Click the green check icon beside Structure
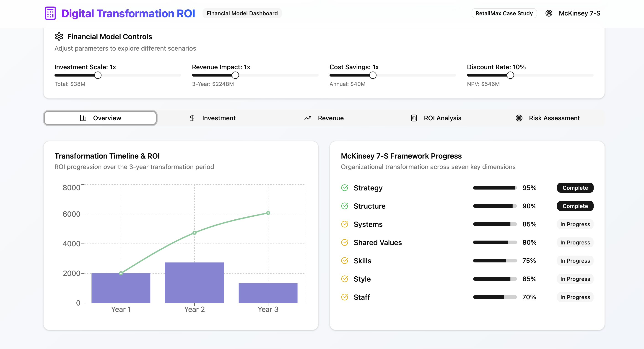Viewport: 644px width, 349px height. [x=345, y=206]
